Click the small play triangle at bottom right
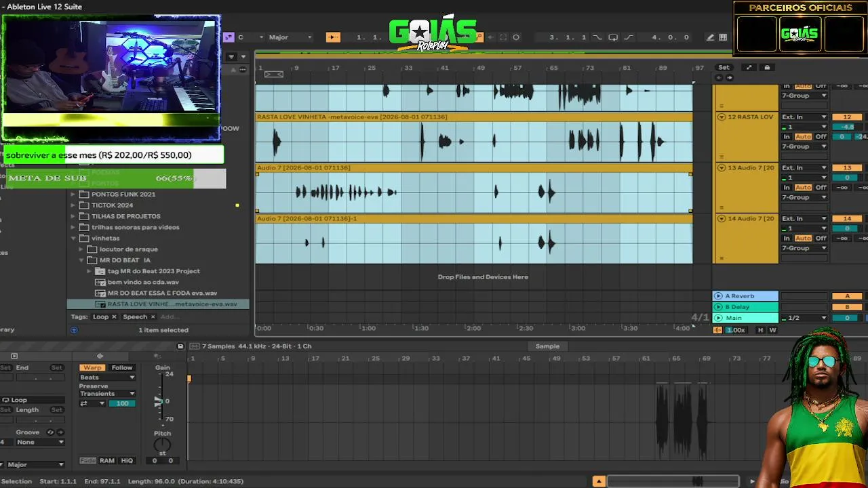 click(752, 481)
